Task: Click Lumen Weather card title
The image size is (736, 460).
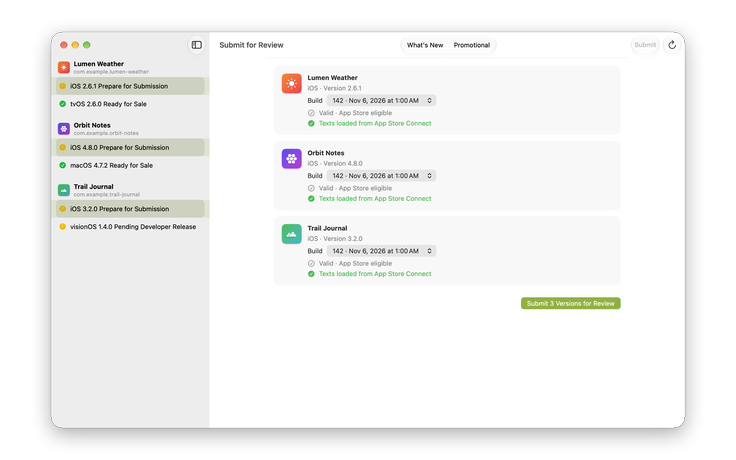Action: click(332, 78)
